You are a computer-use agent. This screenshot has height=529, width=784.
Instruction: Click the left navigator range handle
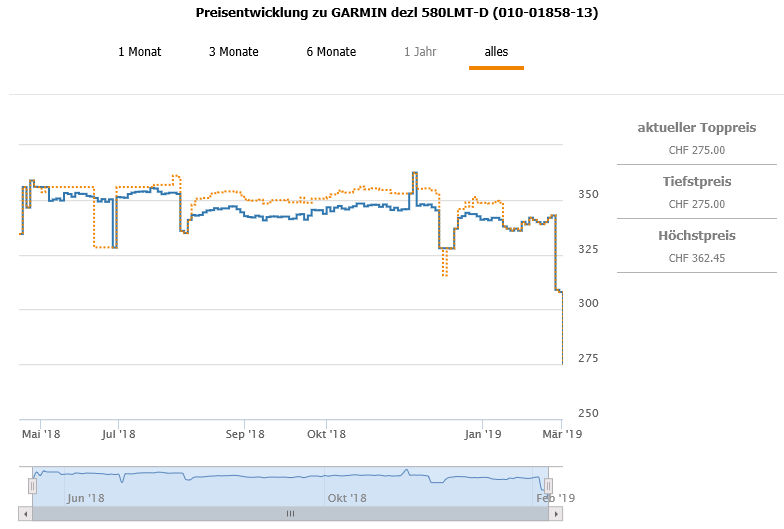(x=32, y=486)
